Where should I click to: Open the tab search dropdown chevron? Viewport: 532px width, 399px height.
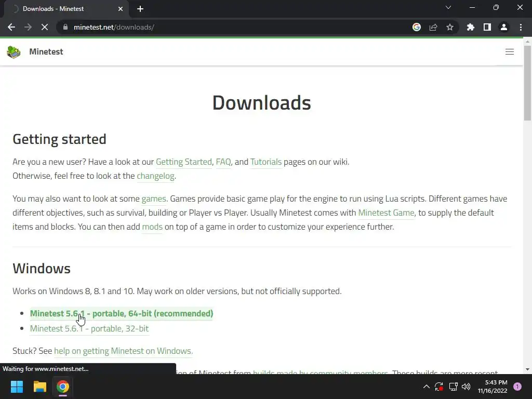448,7
